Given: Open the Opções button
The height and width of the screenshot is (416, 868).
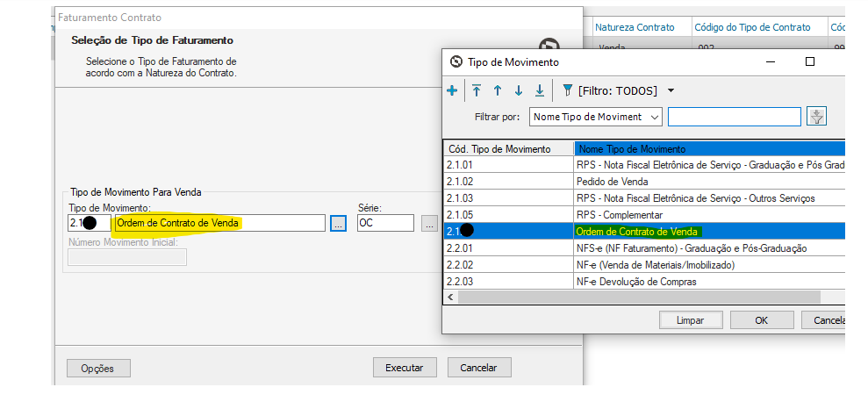Looking at the screenshot, I should pos(97,369).
